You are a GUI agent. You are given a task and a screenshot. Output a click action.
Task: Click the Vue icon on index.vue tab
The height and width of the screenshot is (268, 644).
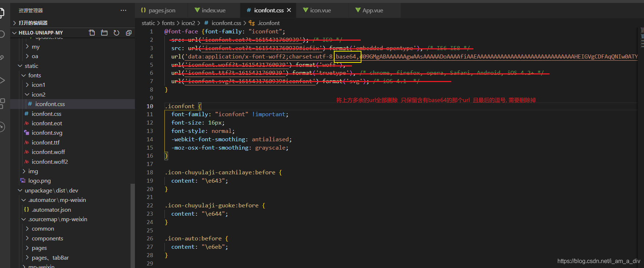197,10
